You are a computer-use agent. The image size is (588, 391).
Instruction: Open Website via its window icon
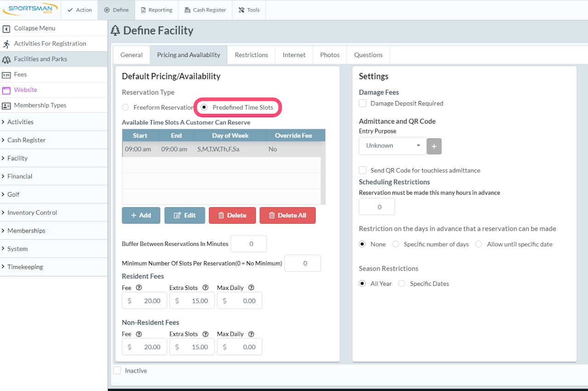coord(6,90)
